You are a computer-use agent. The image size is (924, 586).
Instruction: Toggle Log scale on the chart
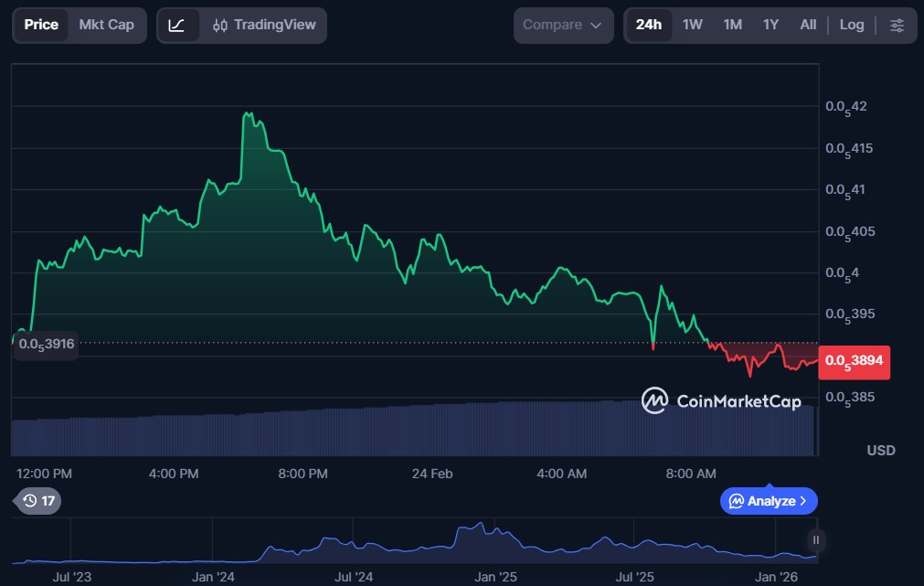851,26
